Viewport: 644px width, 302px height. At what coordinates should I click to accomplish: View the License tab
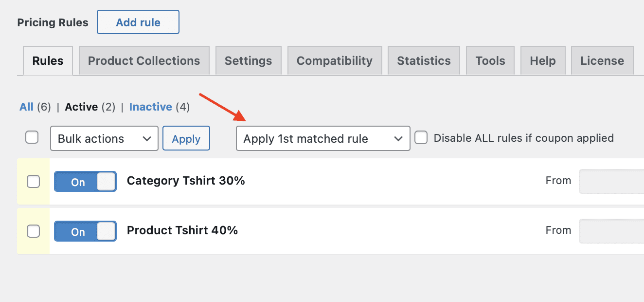coord(602,60)
